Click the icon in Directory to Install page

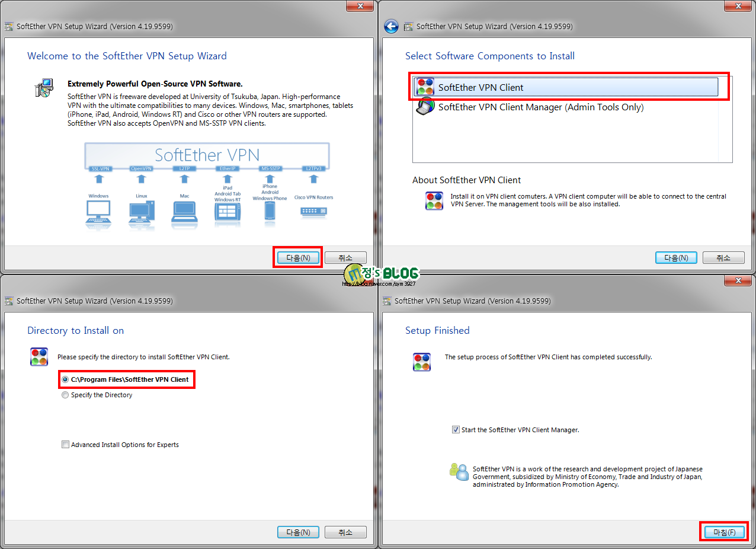[x=39, y=357]
